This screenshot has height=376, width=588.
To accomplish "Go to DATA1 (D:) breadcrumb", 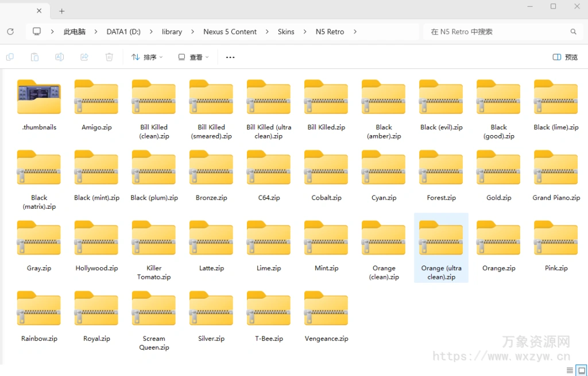I will point(123,32).
